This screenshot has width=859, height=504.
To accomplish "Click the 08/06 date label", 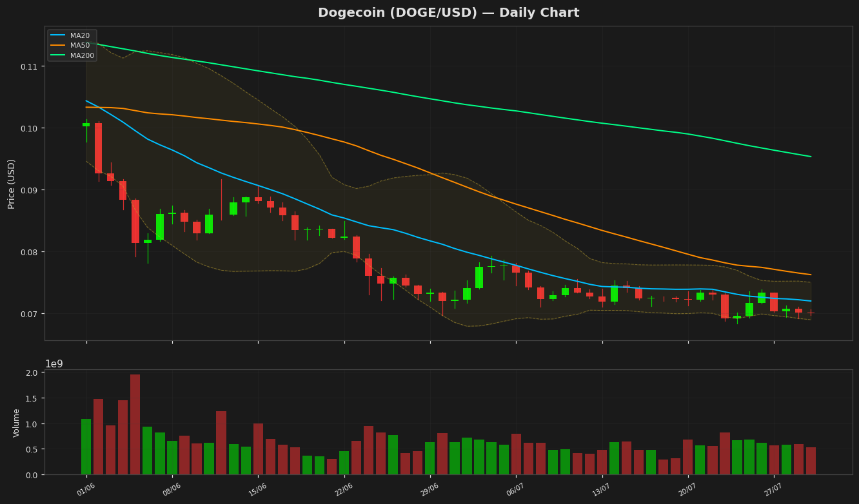I will [172, 490].
